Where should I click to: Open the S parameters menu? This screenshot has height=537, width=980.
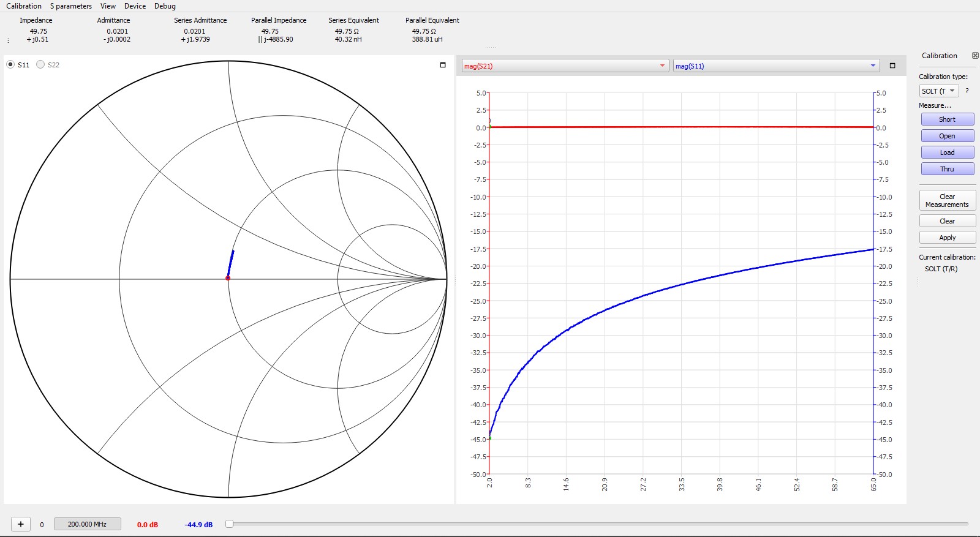(x=71, y=6)
